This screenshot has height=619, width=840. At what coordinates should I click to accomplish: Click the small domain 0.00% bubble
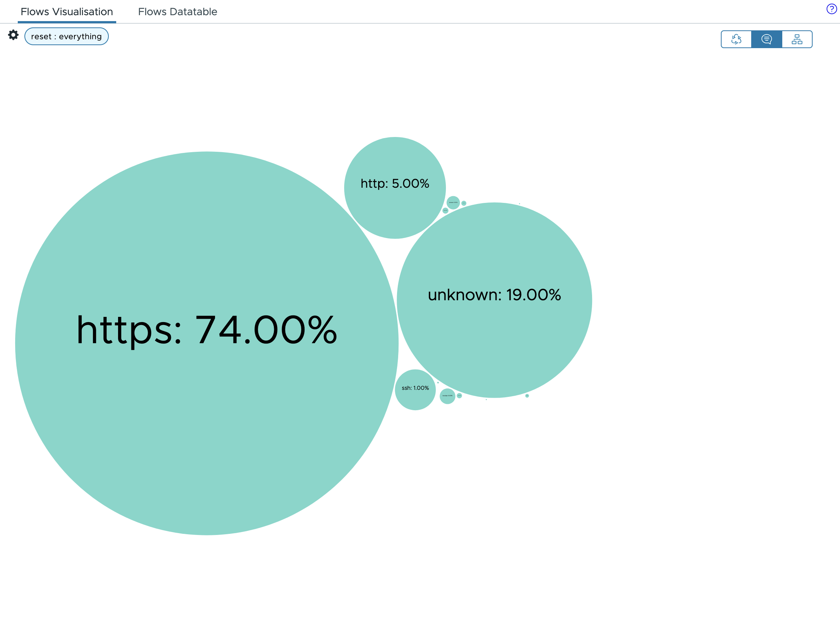coord(453,203)
